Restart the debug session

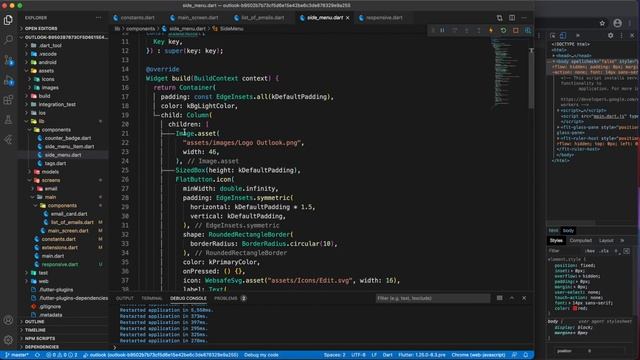pyautogui.click(x=503, y=30)
